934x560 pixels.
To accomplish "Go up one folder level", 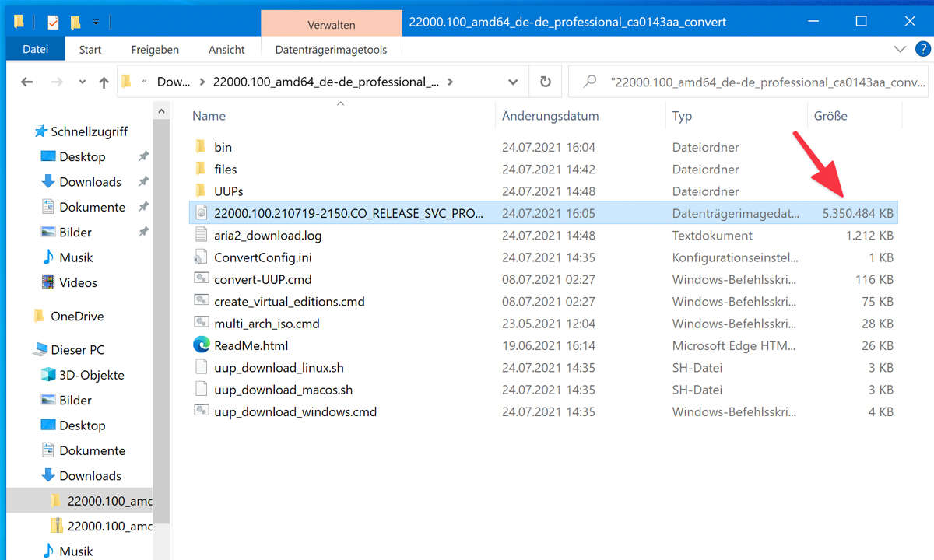I will (104, 82).
